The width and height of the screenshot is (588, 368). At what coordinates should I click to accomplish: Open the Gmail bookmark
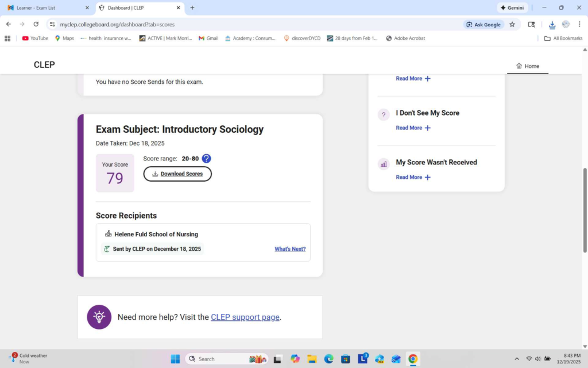(208, 39)
